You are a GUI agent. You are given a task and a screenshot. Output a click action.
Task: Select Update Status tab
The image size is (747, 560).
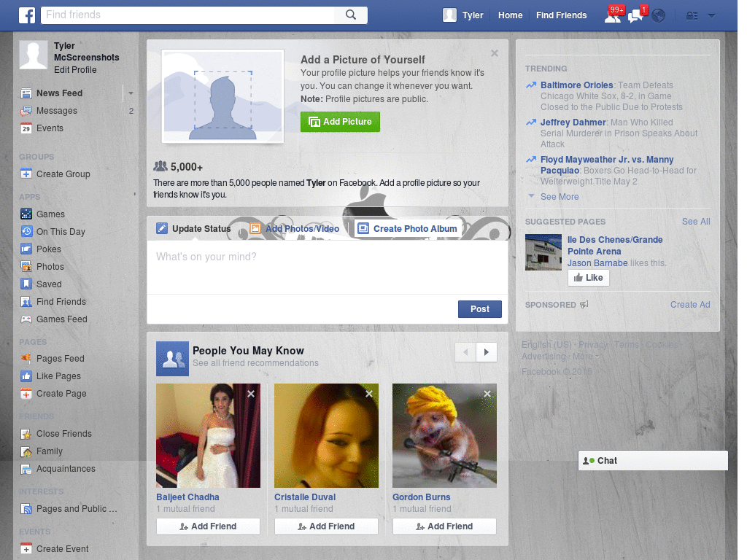pos(193,228)
